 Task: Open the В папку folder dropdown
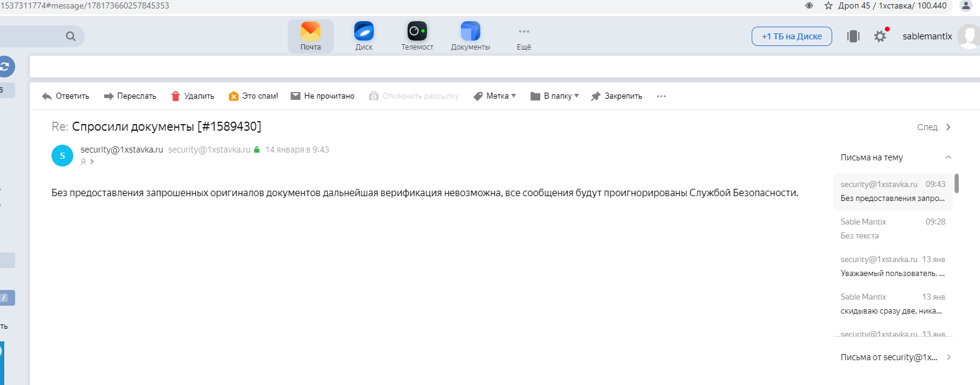(555, 96)
